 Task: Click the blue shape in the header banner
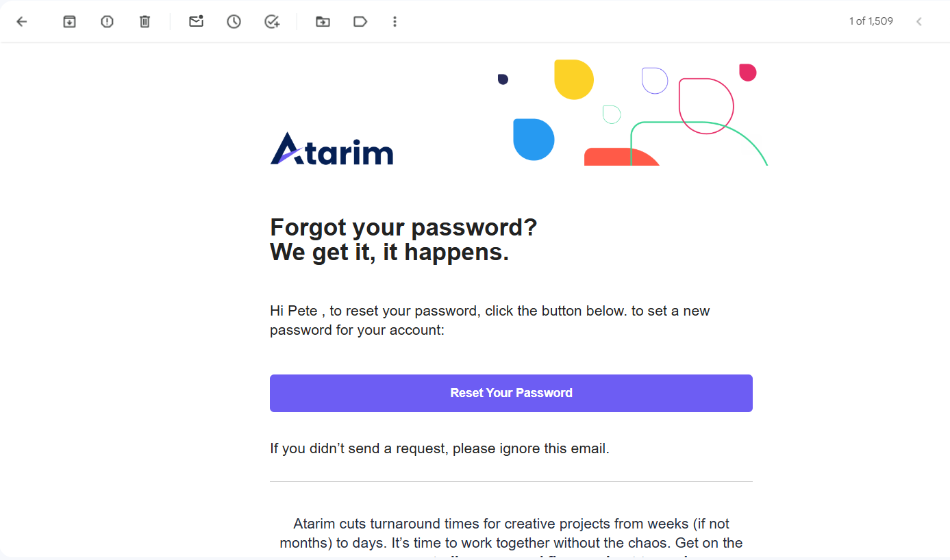[533, 140]
